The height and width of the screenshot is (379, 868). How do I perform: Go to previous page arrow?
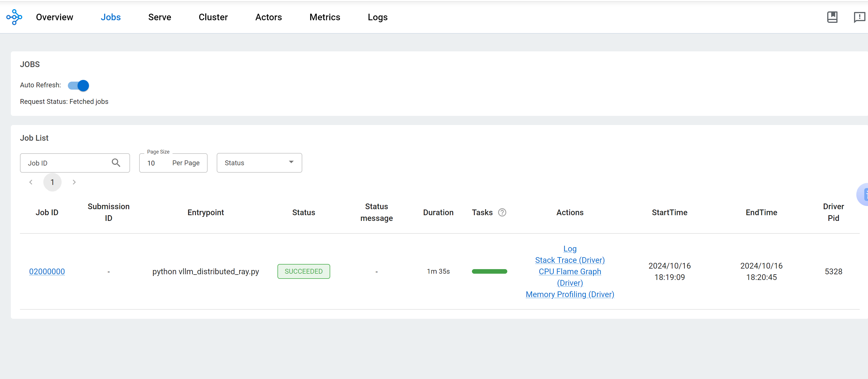[x=31, y=182]
